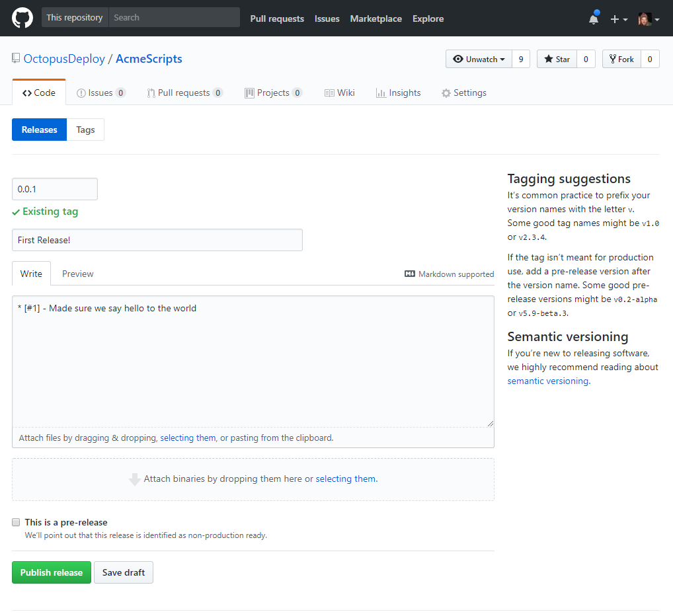Enable the 'This is a pre-release' checkbox
673x616 pixels.
[16, 522]
